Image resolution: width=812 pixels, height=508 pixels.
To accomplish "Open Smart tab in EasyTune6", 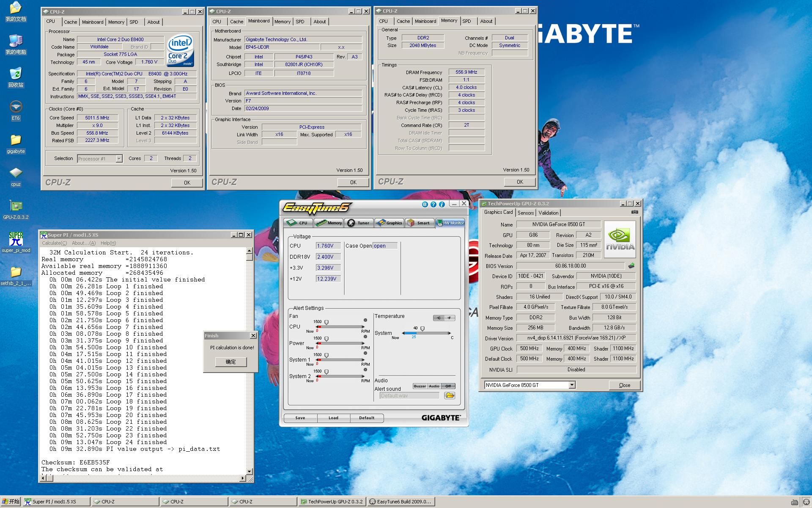I will (420, 223).
